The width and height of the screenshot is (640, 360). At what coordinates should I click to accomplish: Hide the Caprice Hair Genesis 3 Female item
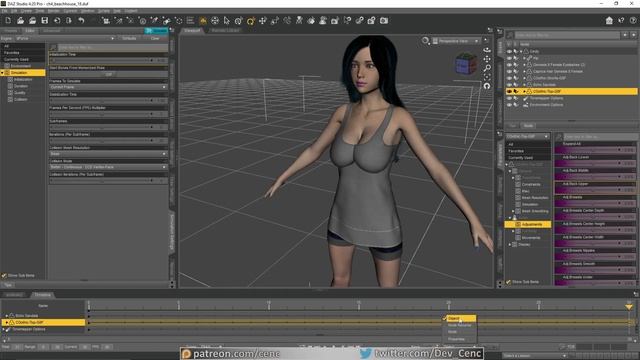(509, 71)
